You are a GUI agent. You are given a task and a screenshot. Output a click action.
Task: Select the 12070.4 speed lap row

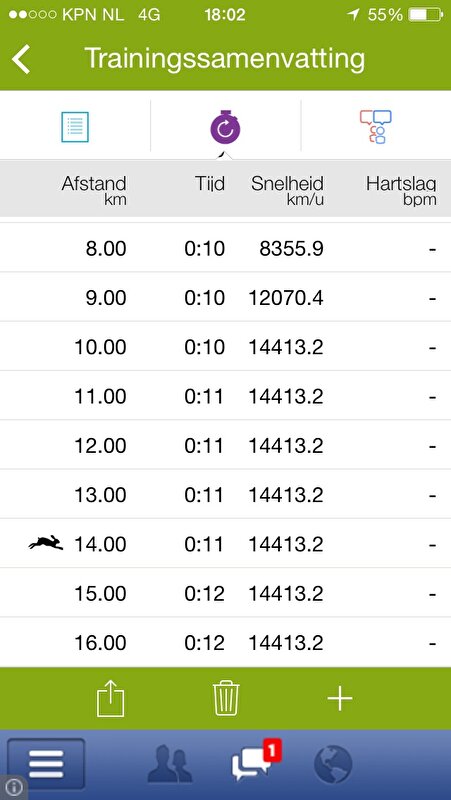pos(226,297)
